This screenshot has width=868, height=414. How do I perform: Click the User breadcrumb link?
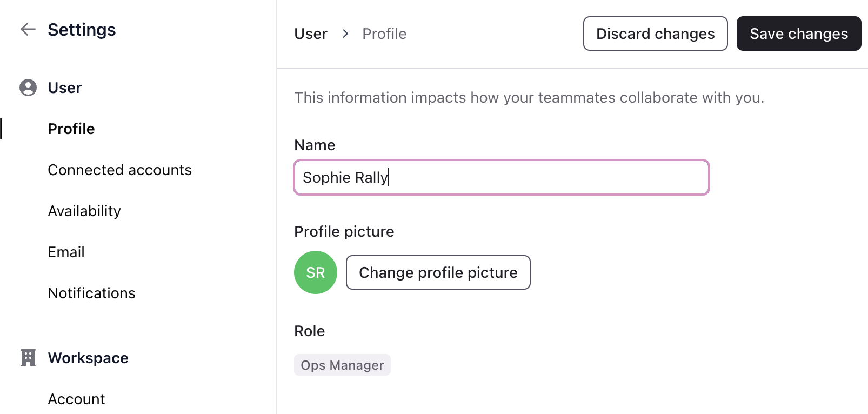311,34
